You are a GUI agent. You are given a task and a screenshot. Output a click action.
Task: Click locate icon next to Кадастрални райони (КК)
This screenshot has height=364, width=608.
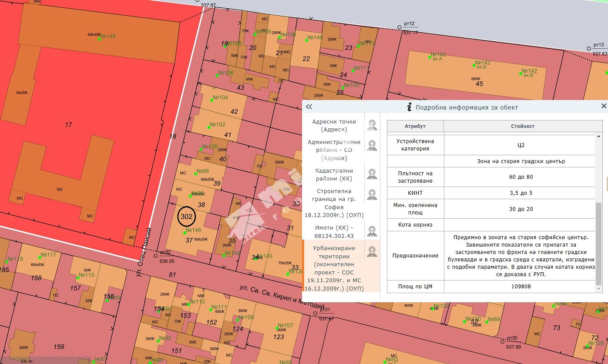pyautogui.click(x=372, y=174)
